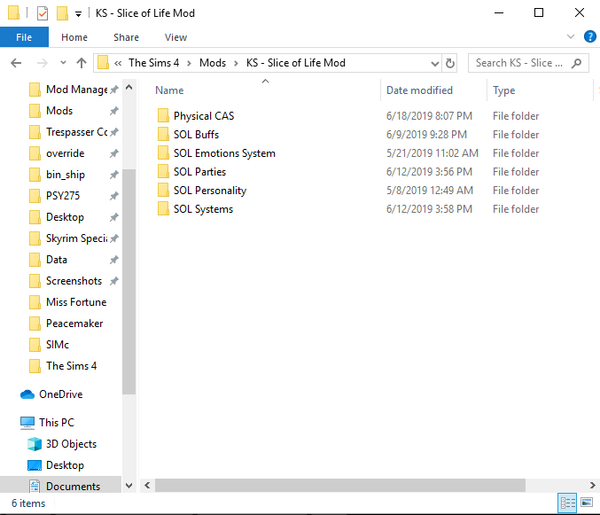
Task: Open the address bar history dropdown
Action: [435, 63]
